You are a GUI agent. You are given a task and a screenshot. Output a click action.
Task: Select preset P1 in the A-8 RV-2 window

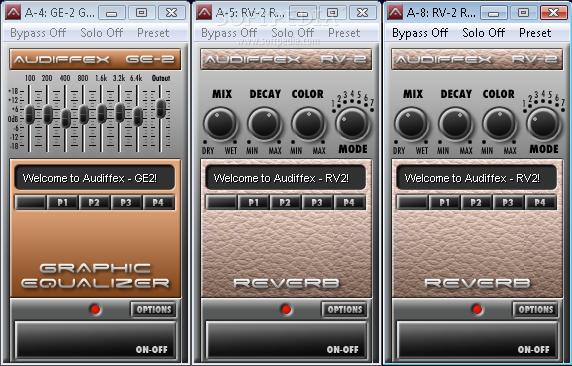pos(445,203)
